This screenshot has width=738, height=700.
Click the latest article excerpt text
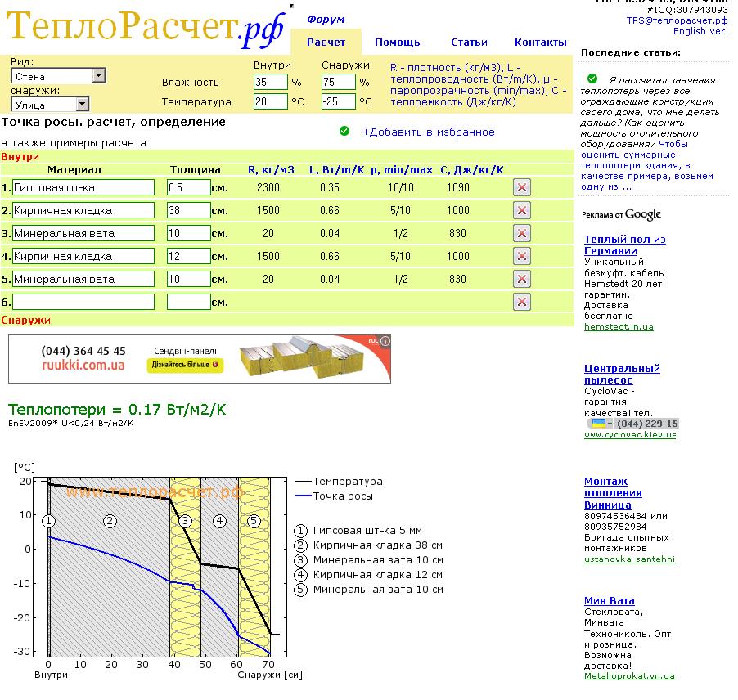pyautogui.click(x=650, y=133)
